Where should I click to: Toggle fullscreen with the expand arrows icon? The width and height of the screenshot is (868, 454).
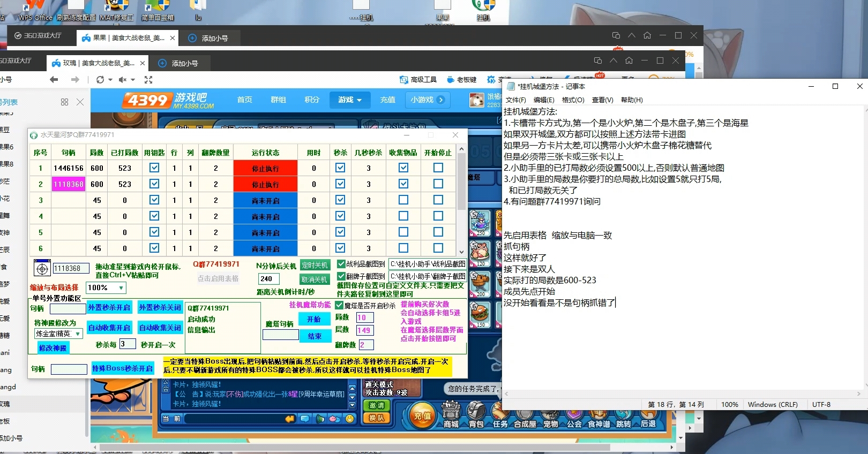click(x=148, y=80)
